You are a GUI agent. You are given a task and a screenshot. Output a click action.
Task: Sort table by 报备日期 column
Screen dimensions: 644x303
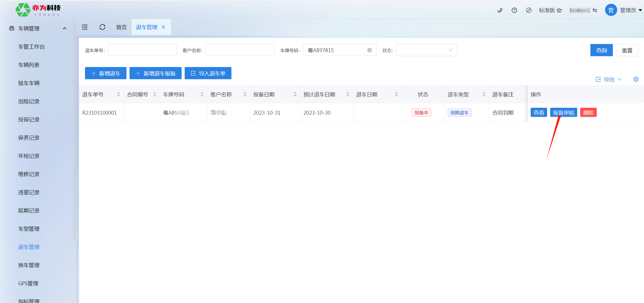point(295,94)
